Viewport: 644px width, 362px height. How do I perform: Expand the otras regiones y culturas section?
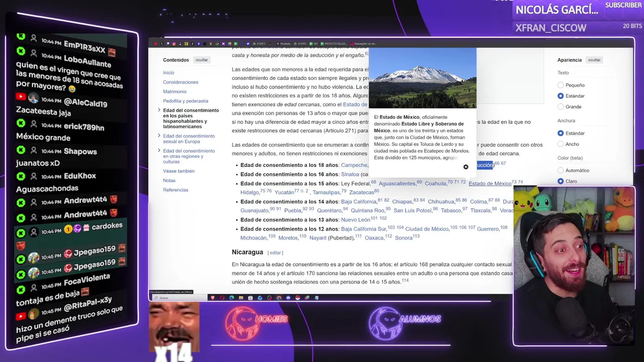159,151
